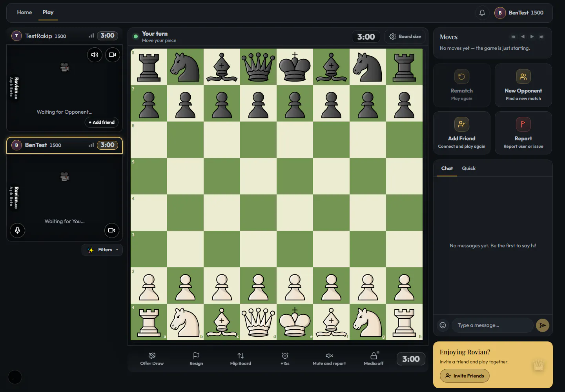Go to the Home tab
Screen dimensions: 565x392
(x=24, y=13)
